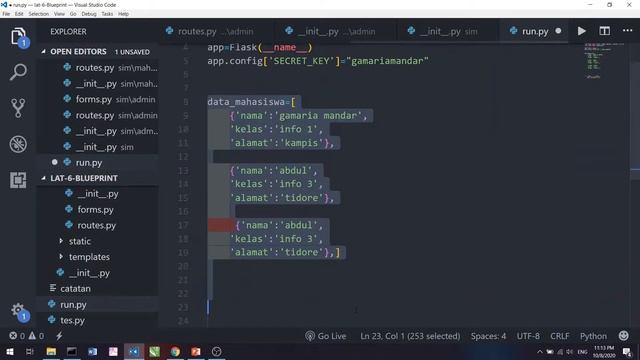640x360 pixels.
Task: Open PowerPoint from taskbar
Action: click(196, 351)
